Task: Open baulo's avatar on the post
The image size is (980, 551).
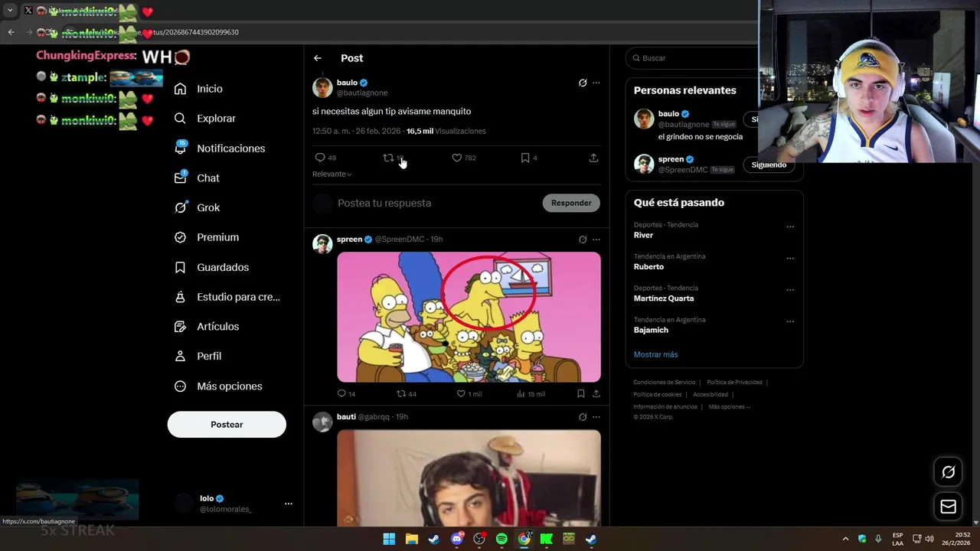Action: 322,87
